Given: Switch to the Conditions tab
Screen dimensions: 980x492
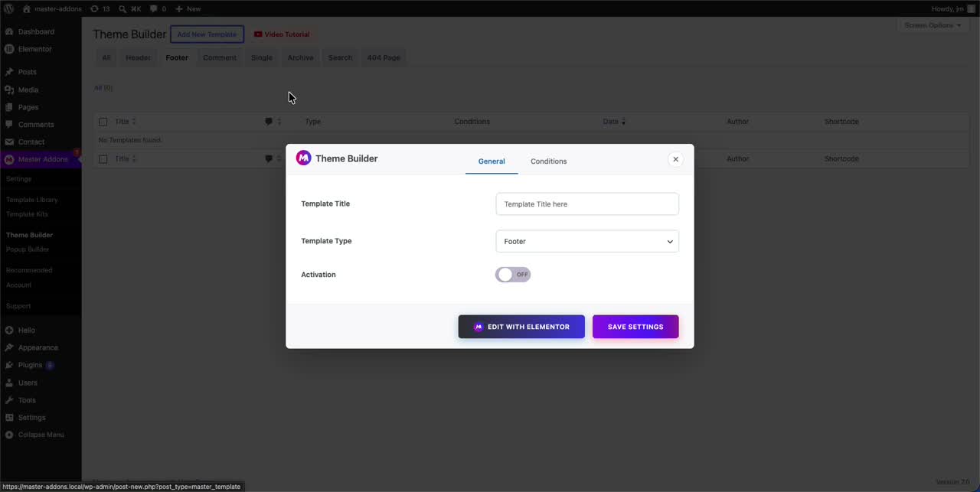Looking at the screenshot, I should pos(549,161).
